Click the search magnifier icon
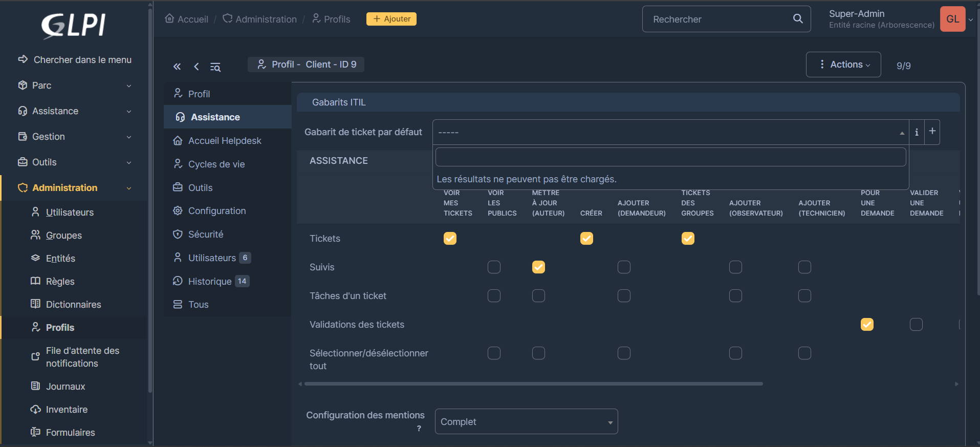980x447 pixels. coord(797,19)
